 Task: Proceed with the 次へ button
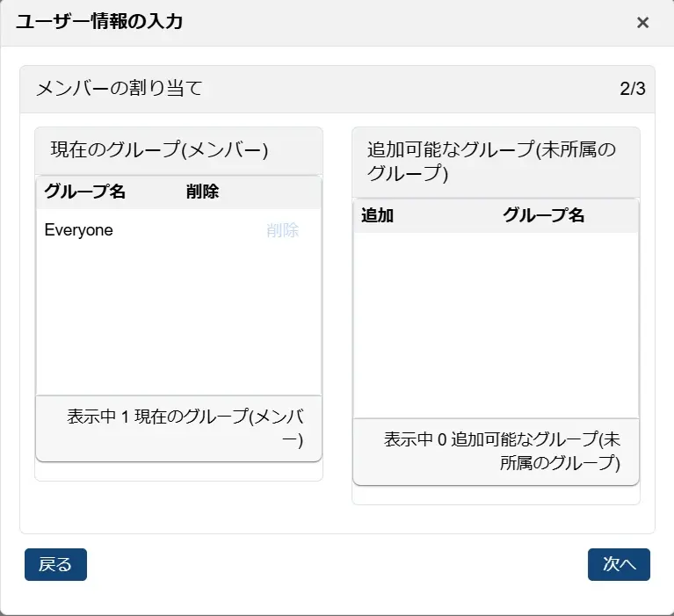[619, 565]
